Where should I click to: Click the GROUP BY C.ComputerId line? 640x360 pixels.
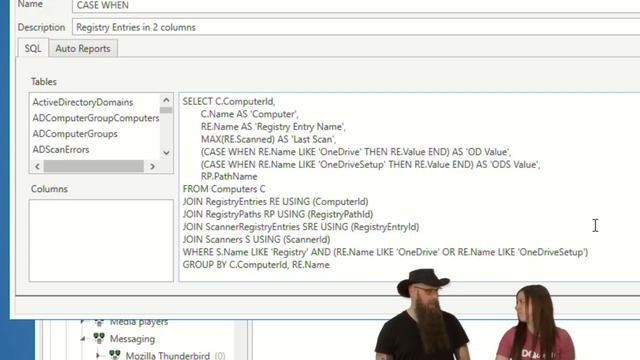pyautogui.click(x=256, y=265)
